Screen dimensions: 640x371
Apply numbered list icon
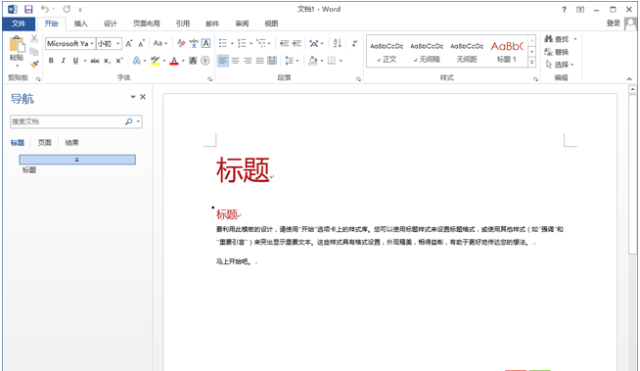pyautogui.click(x=242, y=43)
